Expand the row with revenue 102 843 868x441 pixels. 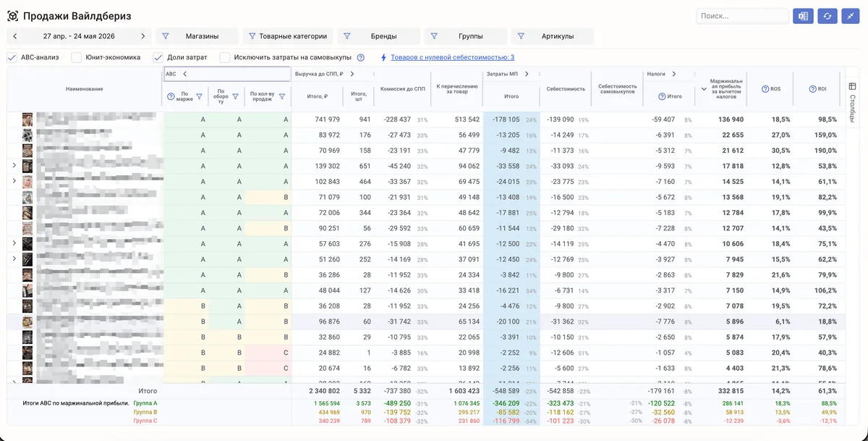tap(14, 181)
